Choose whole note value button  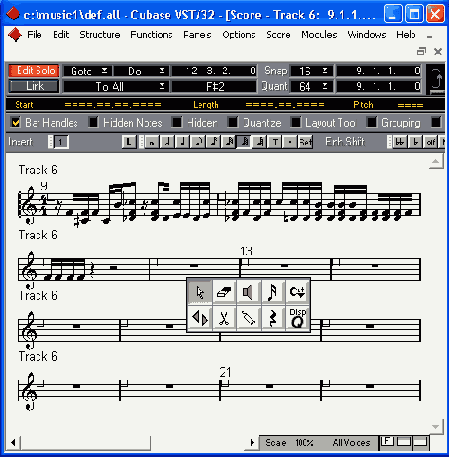[152, 142]
